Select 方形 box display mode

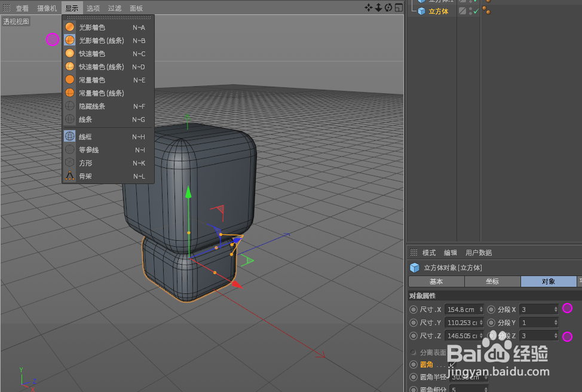[x=108, y=163]
